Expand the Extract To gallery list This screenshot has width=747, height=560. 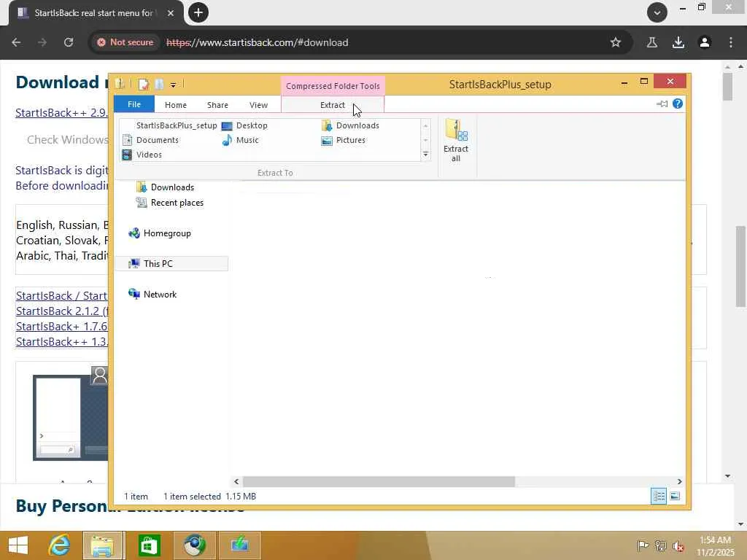[425, 155]
